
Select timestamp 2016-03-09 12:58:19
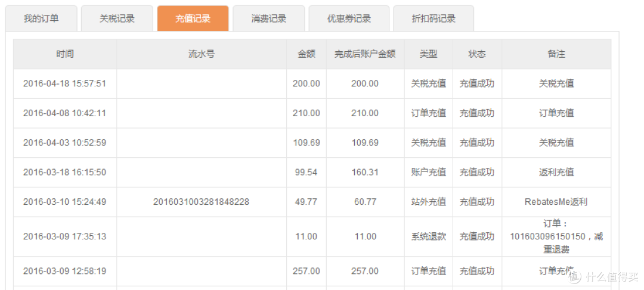coord(64,271)
